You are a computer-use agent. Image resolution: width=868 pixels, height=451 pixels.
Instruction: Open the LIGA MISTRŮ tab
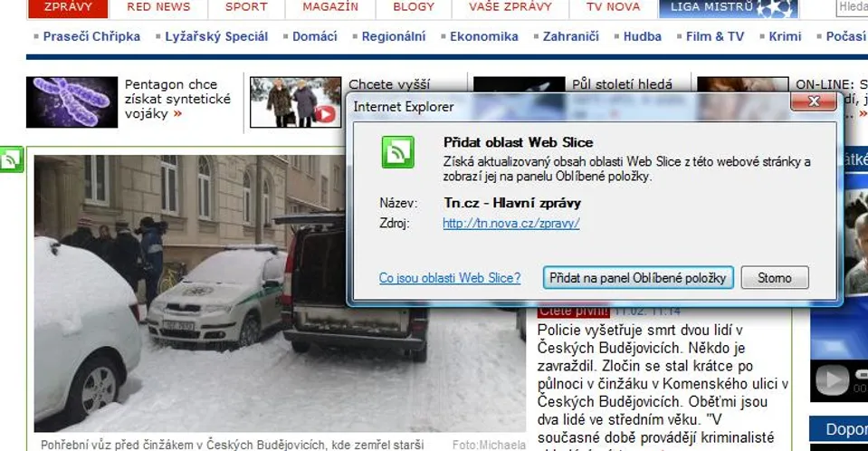pyautogui.click(x=729, y=7)
